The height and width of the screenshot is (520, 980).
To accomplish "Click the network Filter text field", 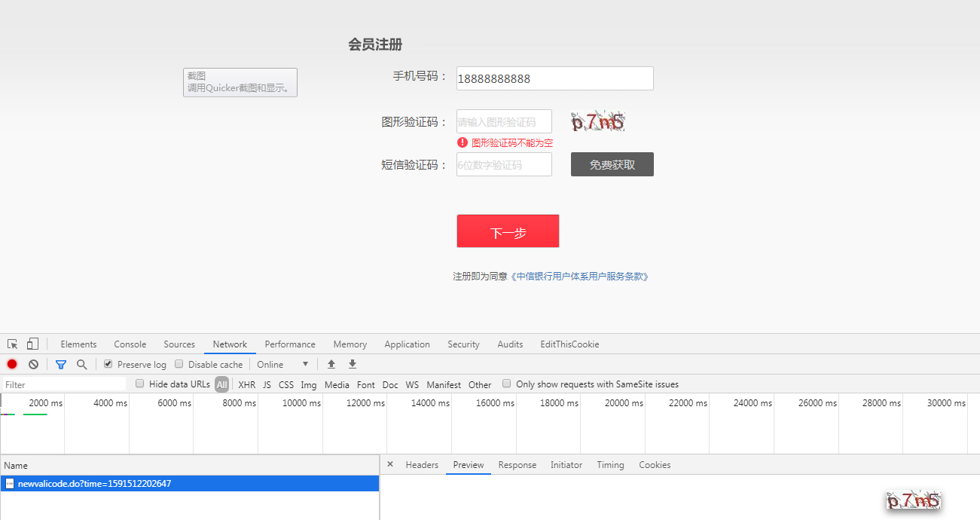I will point(64,384).
